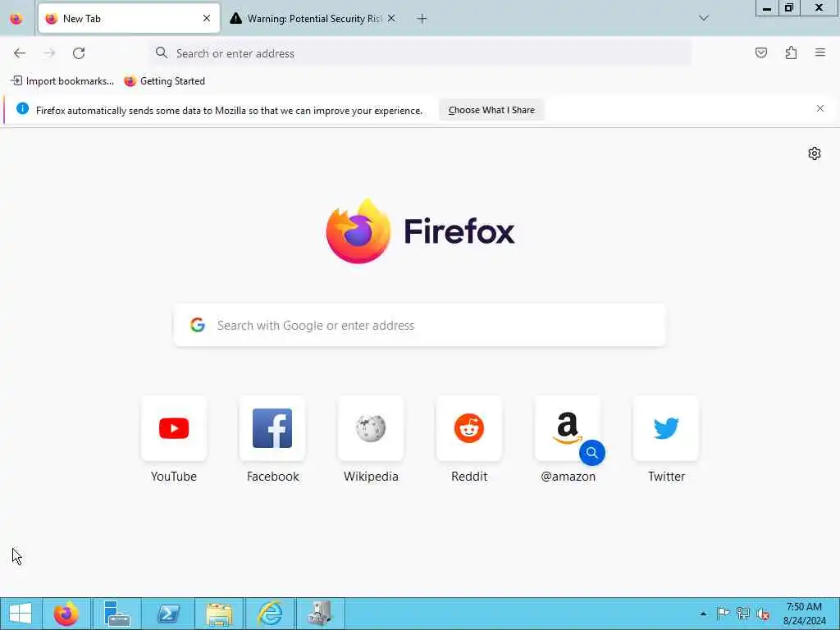Click the Firefox taskbar icon
The image size is (840, 630).
(66, 614)
